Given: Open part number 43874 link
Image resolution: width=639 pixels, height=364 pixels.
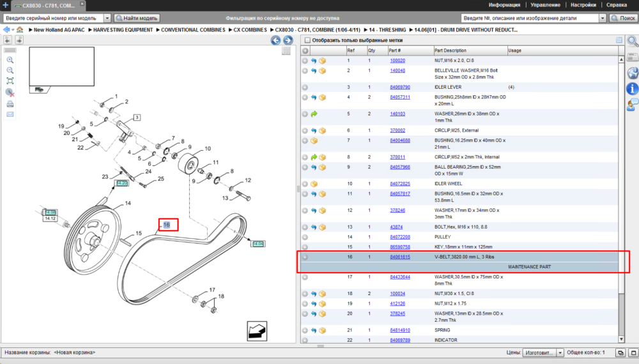Looking at the screenshot, I should point(396,227).
